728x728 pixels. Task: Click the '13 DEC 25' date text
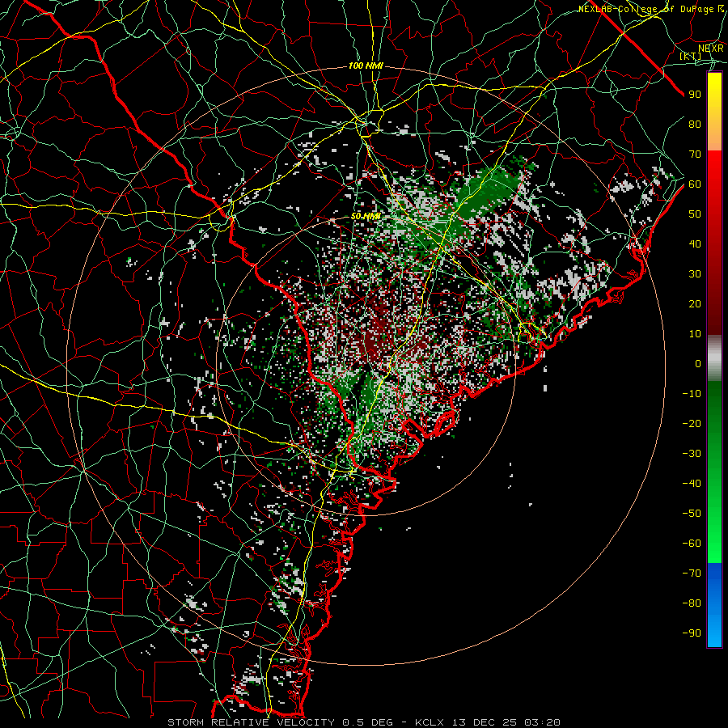[x=485, y=722]
